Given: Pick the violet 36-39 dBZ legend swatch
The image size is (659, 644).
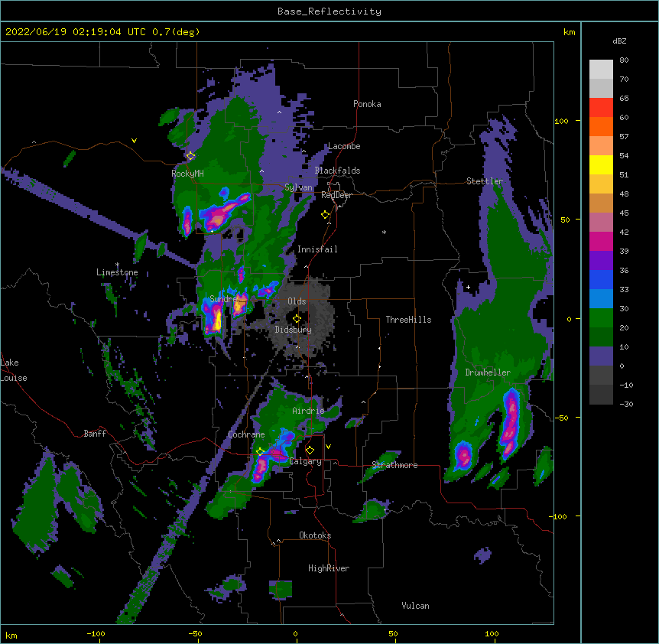Looking at the screenshot, I should tap(601, 261).
